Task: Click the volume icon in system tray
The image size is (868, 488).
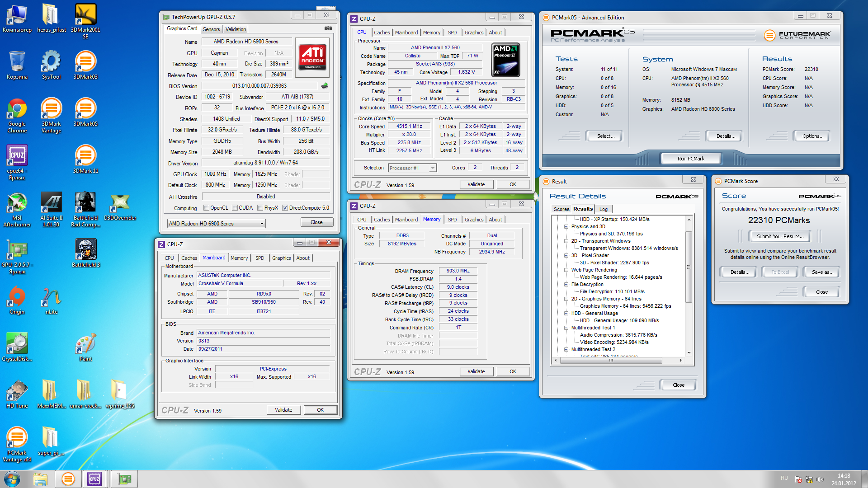Action: [820, 479]
